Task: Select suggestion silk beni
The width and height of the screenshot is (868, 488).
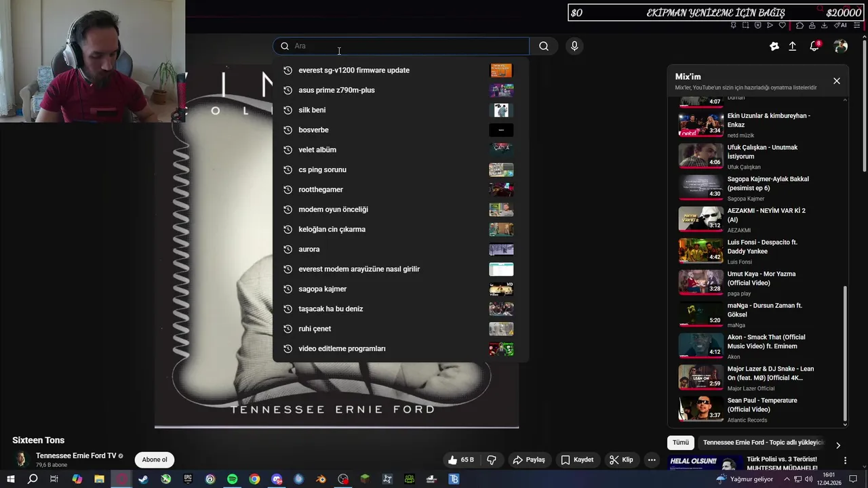Action: point(400,110)
